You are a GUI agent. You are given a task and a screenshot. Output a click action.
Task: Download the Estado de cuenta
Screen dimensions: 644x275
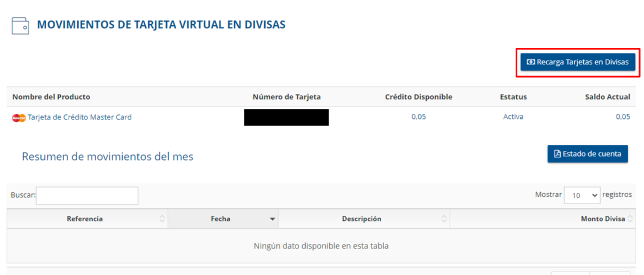pyautogui.click(x=588, y=154)
